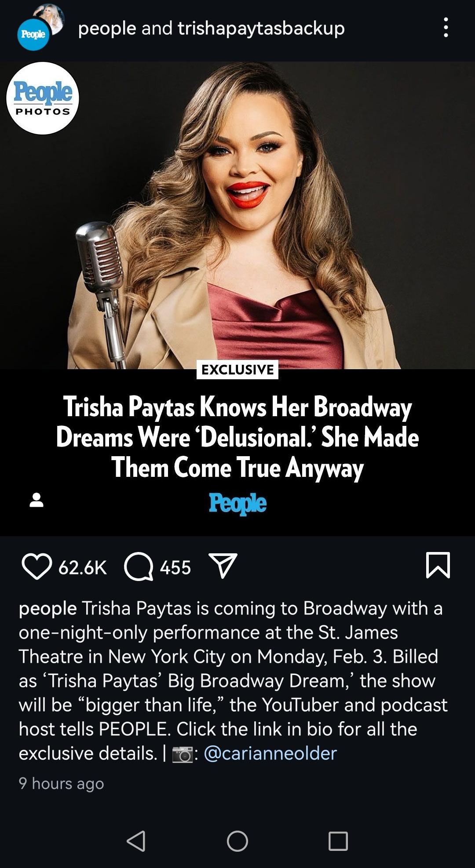This screenshot has width=475, height=868.
Task: Save the post with the bookmark icon
Action: [438, 565]
